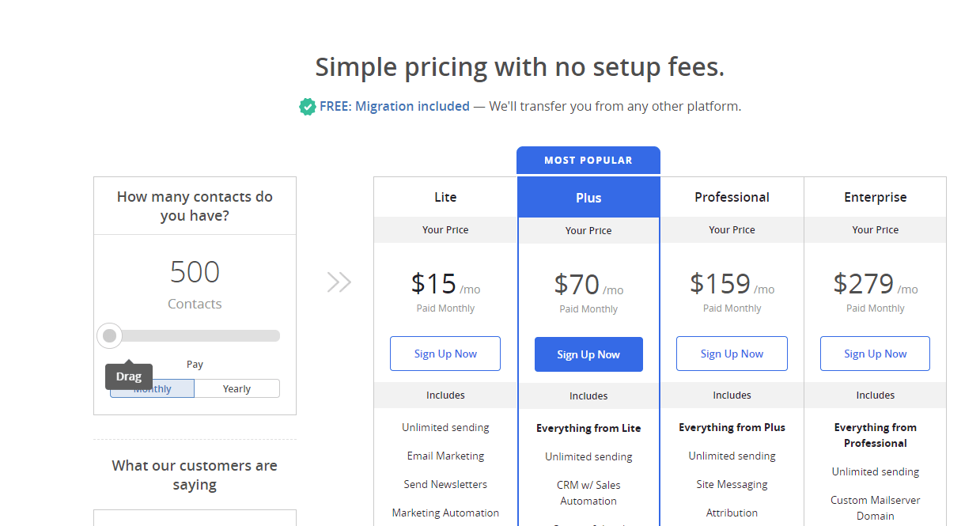Click the 500 contacts number display
980x526 pixels.
pyautogui.click(x=195, y=272)
